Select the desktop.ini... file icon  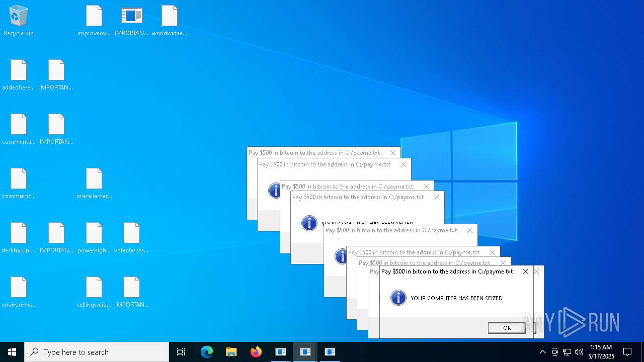point(19,238)
